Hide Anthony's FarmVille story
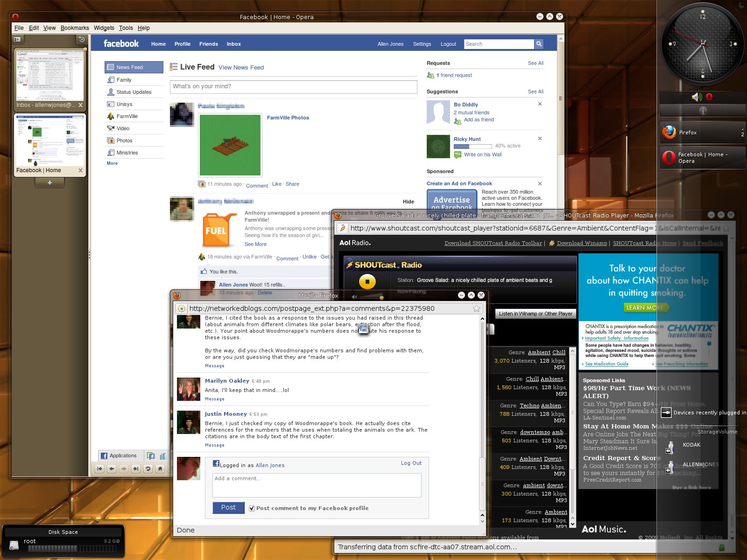747x560 pixels. pos(408,202)
